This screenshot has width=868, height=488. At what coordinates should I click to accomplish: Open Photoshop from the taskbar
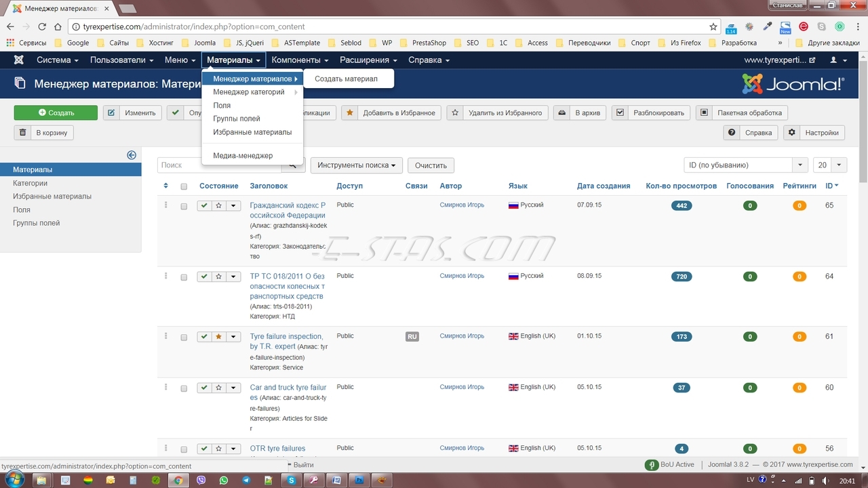(359, 480)
